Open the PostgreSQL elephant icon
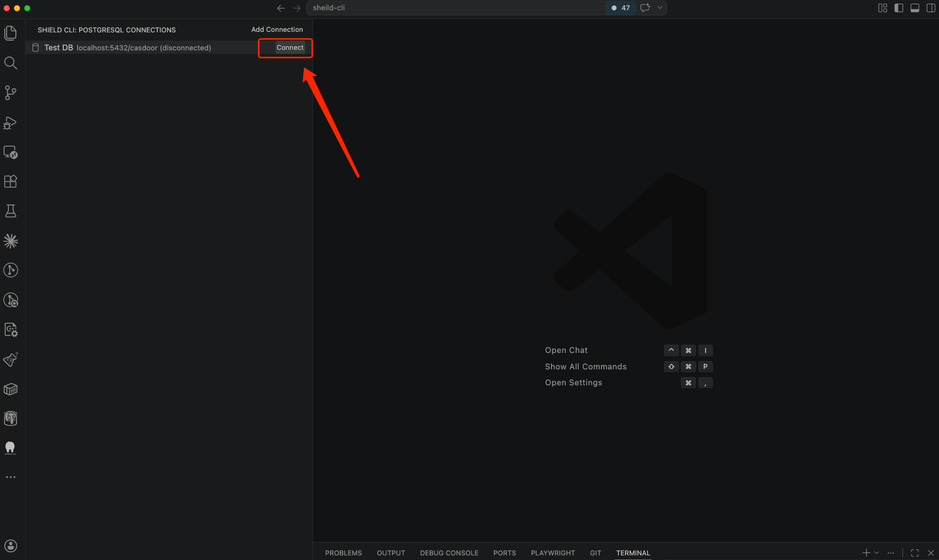Viewport: 939px width, 560px height. [10, 419]
